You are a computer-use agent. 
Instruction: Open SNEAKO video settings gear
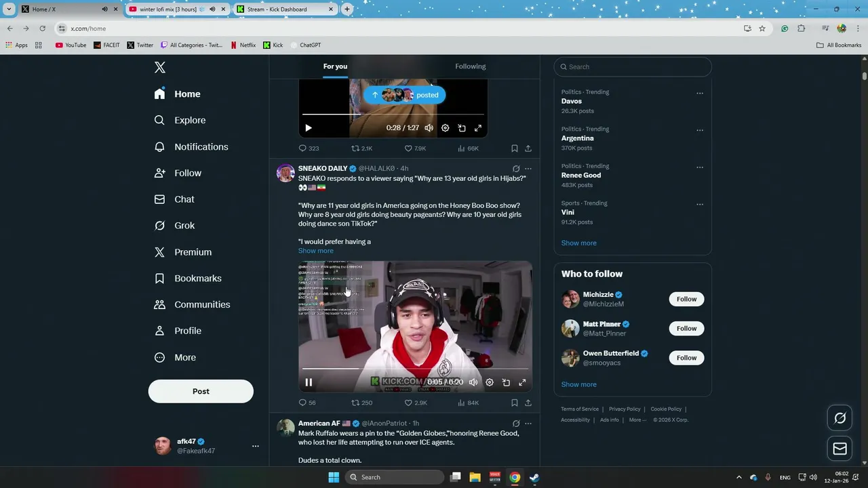tap(490, 382)
